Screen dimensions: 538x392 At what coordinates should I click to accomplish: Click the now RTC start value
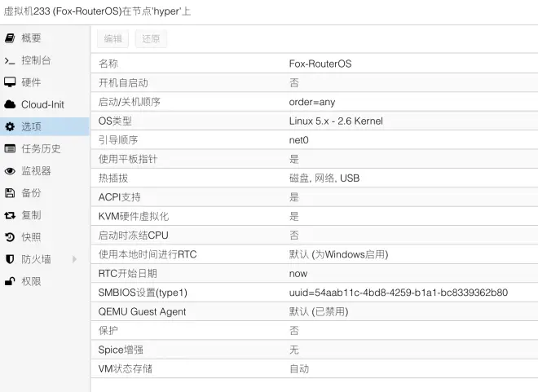point(298,274)
